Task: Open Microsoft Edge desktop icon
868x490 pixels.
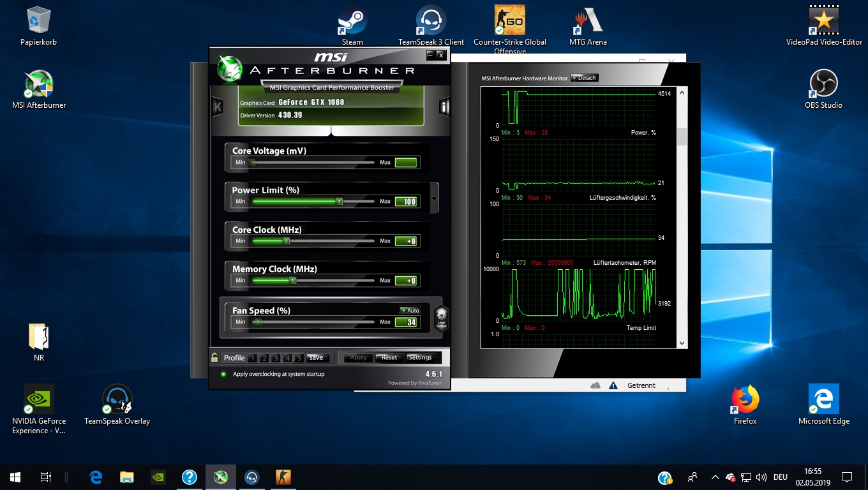Action: point(824,405)
